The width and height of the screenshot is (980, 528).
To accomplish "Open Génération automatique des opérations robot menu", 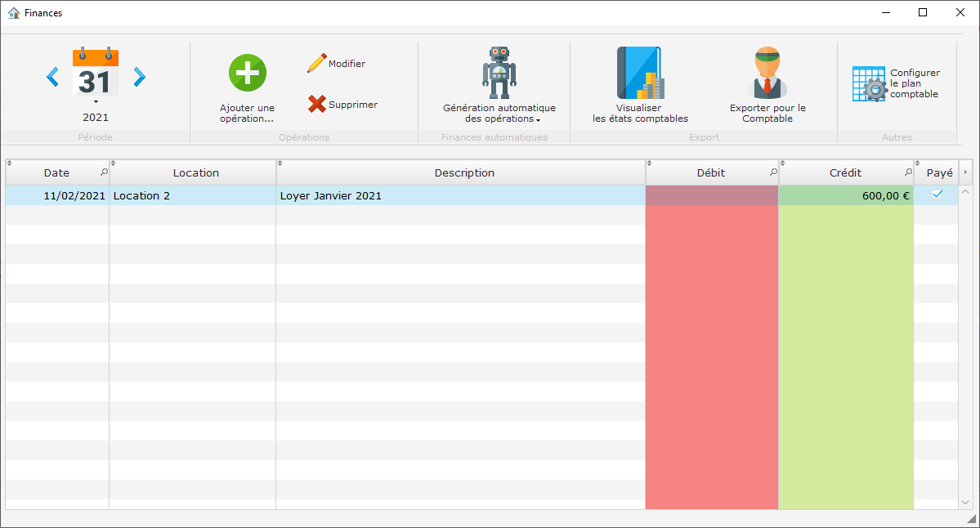I will point(499,84).
